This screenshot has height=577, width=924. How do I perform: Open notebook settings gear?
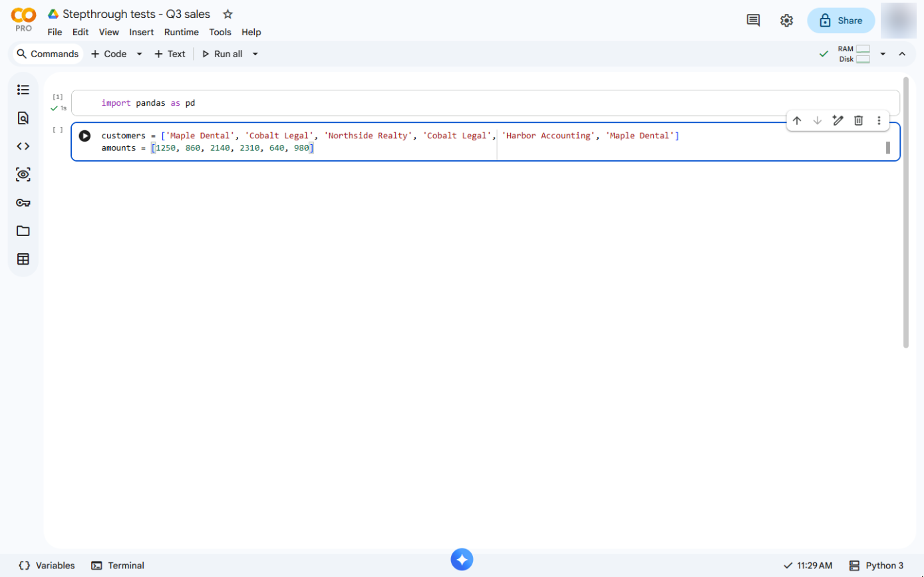point(786,21)
